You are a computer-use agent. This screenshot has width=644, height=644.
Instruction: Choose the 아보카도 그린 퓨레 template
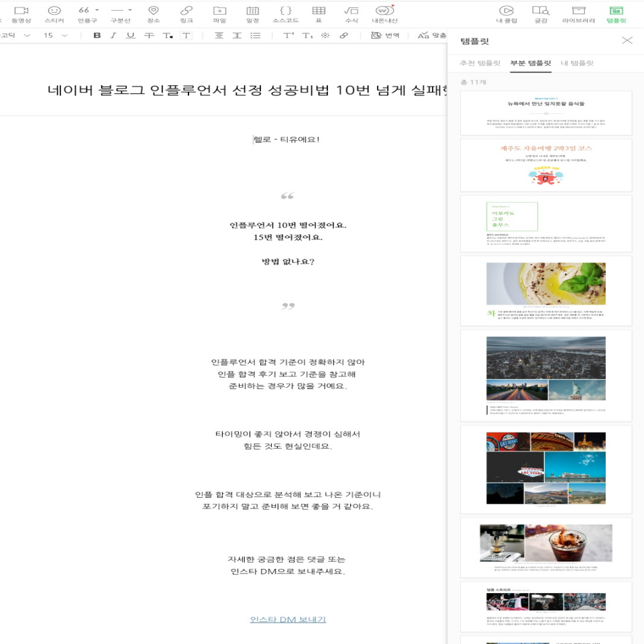[x=546, y=224]
